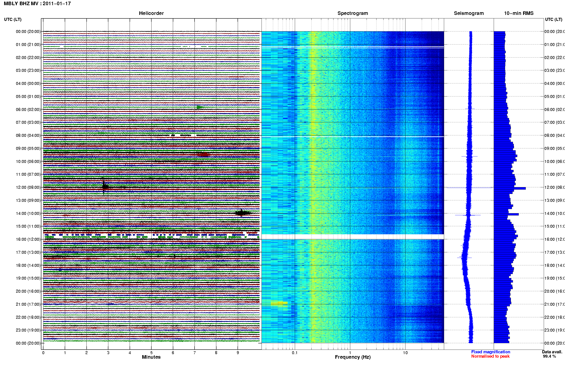Viewport: 588px width, 368px height.
Task: Click the Minutes axis title under the Helicorder
Action: (151, 357)
